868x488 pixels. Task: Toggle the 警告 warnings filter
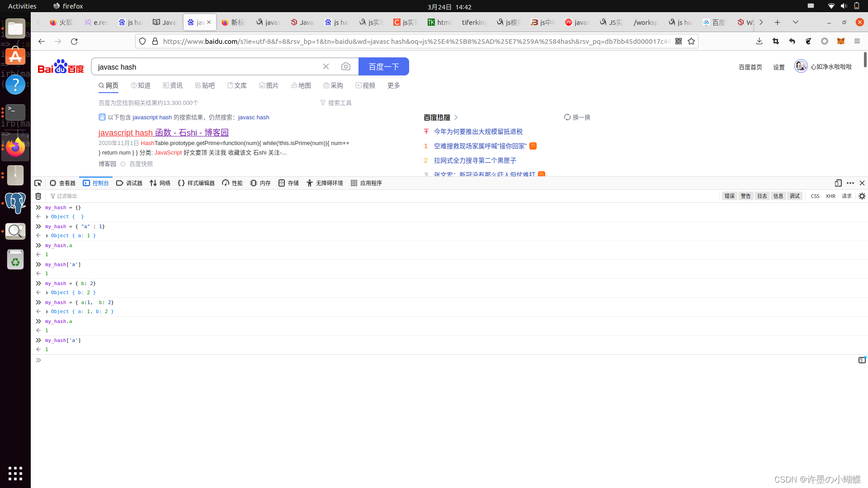point(745,196)
